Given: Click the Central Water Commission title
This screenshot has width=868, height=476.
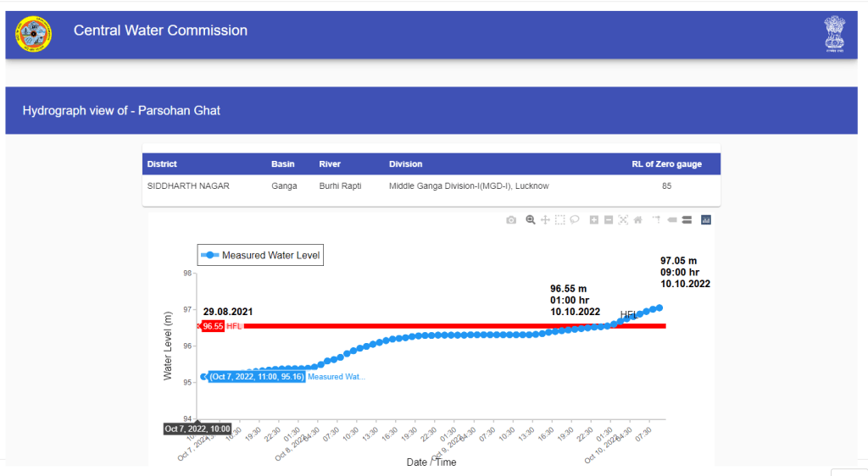Looking at the screenshot, I should [160, 30].
